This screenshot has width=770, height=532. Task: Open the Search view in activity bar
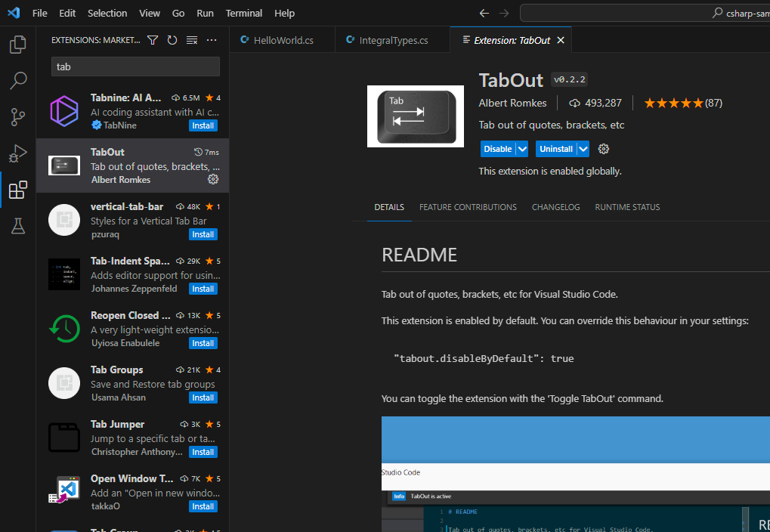click(x=17, y=81)
